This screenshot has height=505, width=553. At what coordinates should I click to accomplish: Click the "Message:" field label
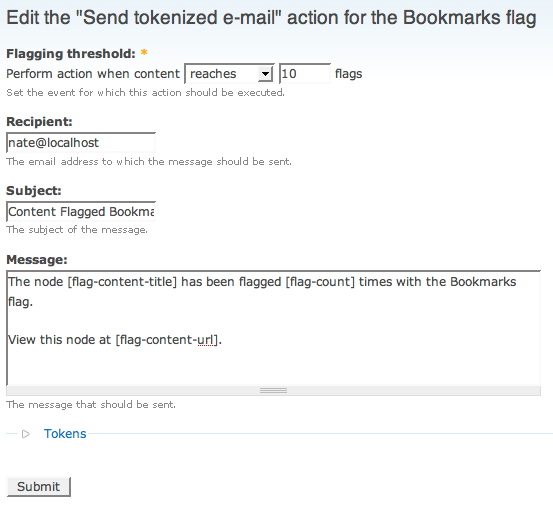(37, 260)
